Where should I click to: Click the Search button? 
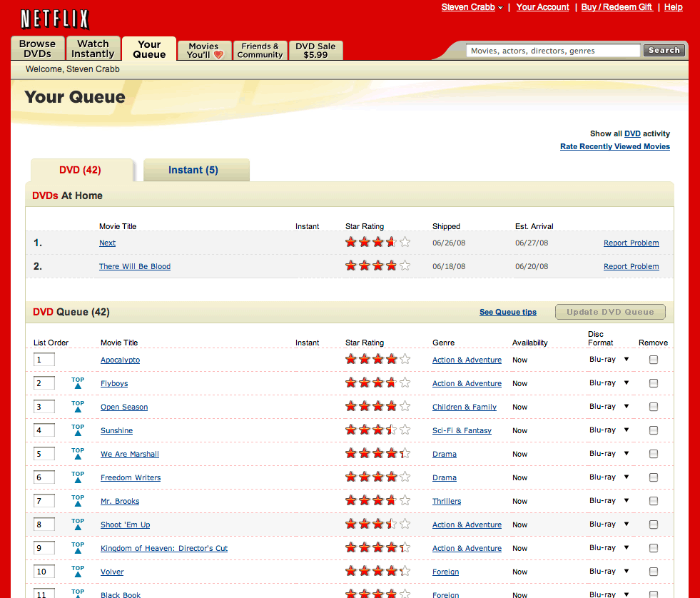coord(664,50)
